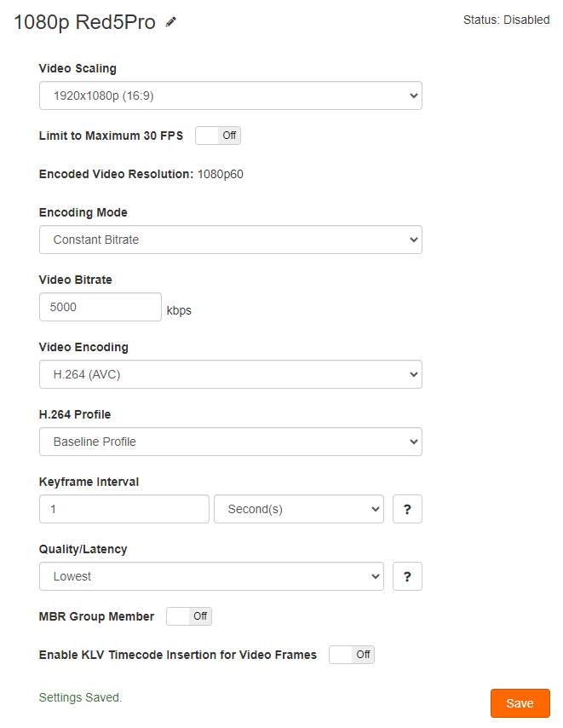This screenshot has height=728, width=563.
Task: Click the 1080p Red5Pro title text
Action: point(84,22)
